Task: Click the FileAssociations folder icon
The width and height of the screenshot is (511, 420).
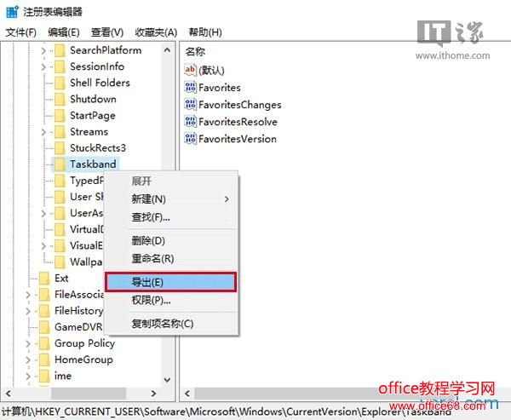Action: [x=44, y=295]
